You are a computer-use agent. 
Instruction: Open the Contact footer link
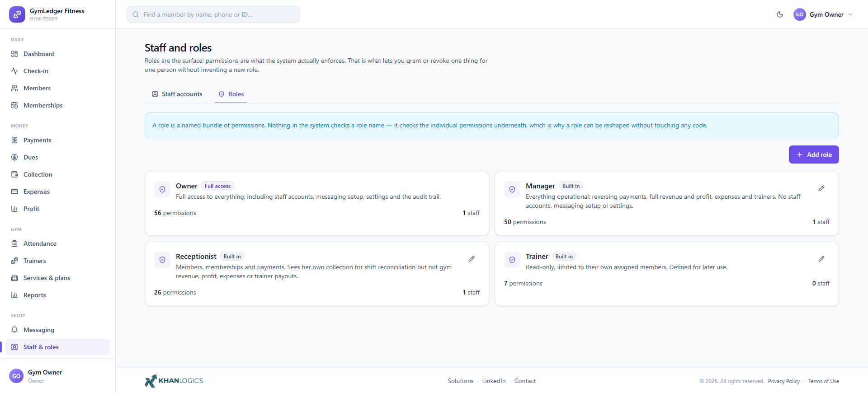(525, 381)
